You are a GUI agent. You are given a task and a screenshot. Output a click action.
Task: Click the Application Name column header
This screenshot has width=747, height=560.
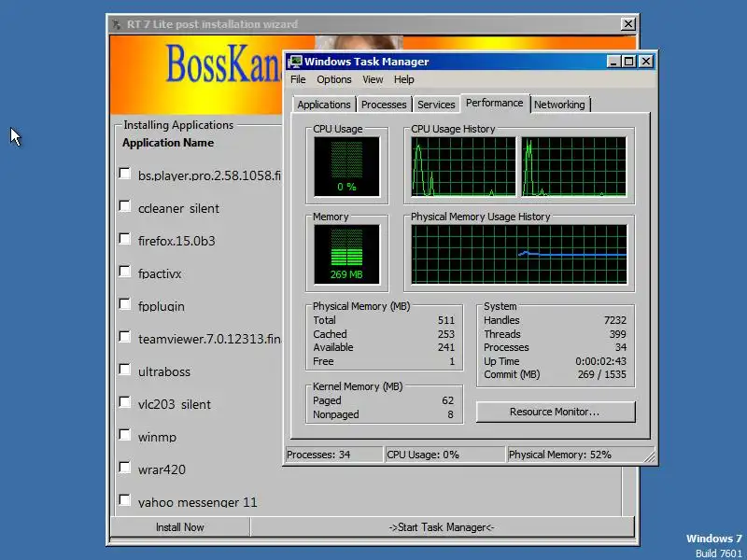point(168,143)
